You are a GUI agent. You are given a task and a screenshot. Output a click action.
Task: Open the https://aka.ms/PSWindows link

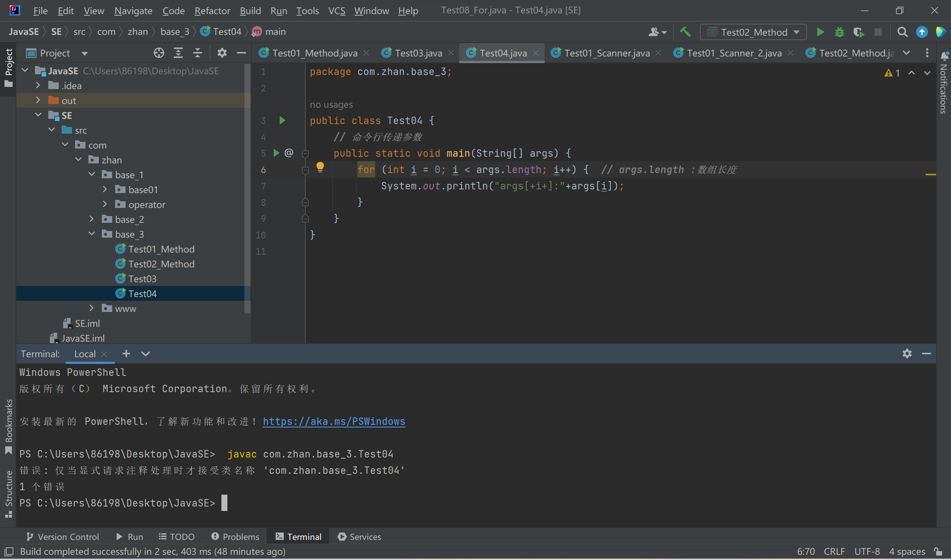pyautogui.click(x=334, y=421)
